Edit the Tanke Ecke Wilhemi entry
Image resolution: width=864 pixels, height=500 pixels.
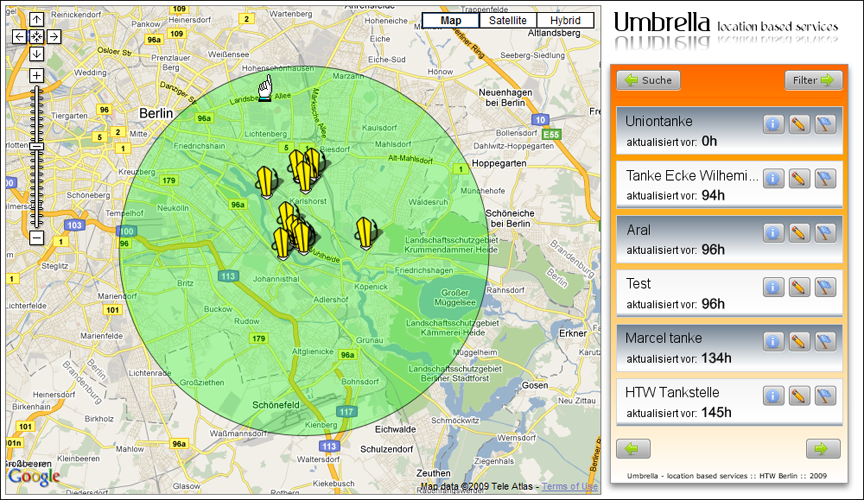pyautogui.click(x=799, y=179)
